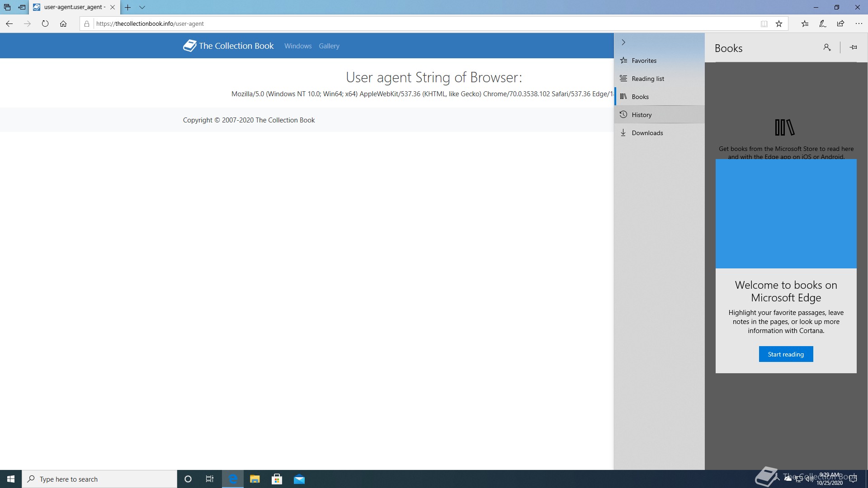Refresh the current page
This screenshot has height=488, width=868.
click(x=45, y=23)
